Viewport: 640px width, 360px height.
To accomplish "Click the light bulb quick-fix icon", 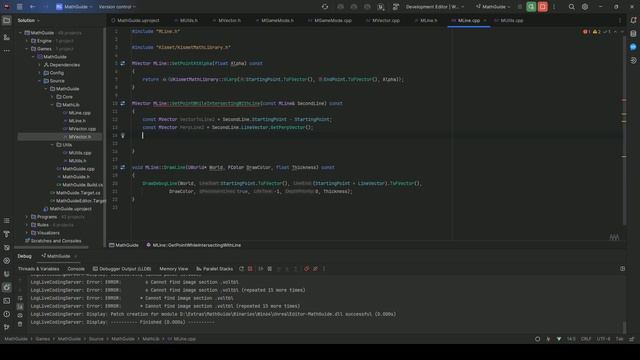I will (x=122, y=136).
